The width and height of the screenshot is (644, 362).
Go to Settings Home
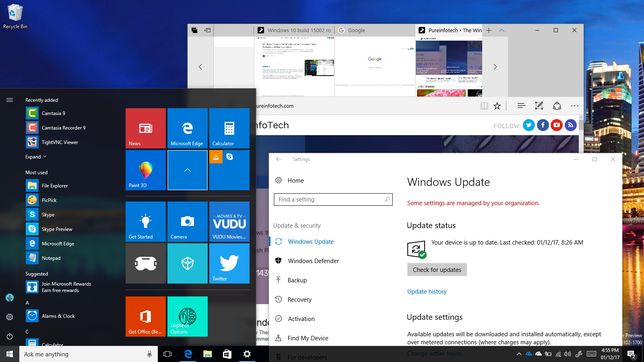[290, 181]
